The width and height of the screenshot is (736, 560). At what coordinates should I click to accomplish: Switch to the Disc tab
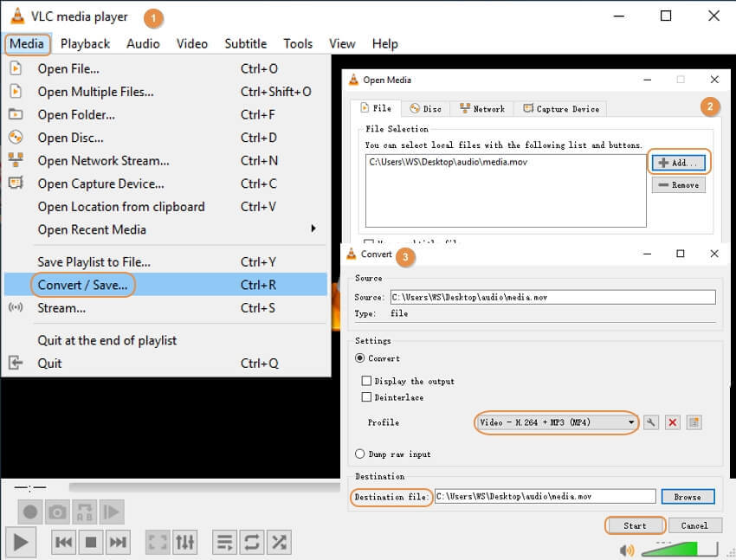[x=426, y=109]
